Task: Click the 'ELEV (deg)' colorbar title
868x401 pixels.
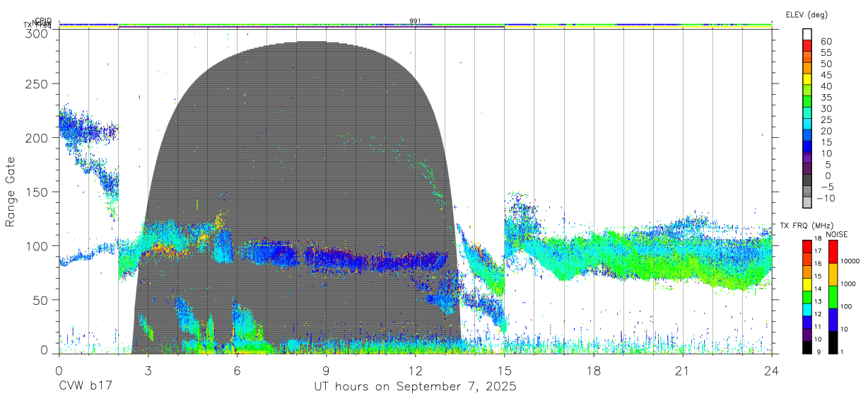Action: tap(807, 14)
